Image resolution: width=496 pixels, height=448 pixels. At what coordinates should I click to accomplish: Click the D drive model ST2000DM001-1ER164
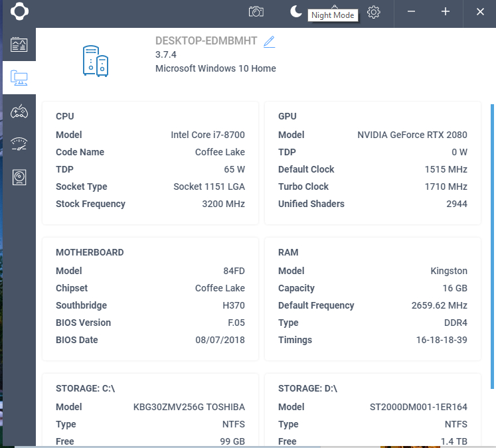(x=418, y=407)
